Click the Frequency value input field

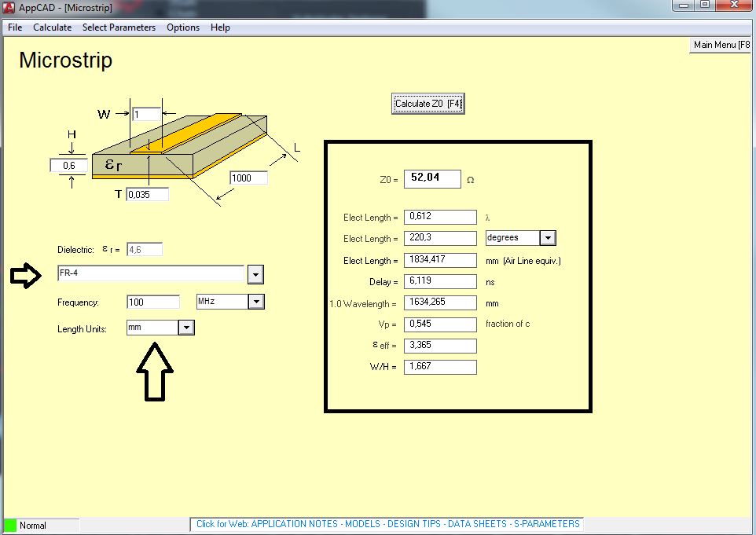coord(153,302)
